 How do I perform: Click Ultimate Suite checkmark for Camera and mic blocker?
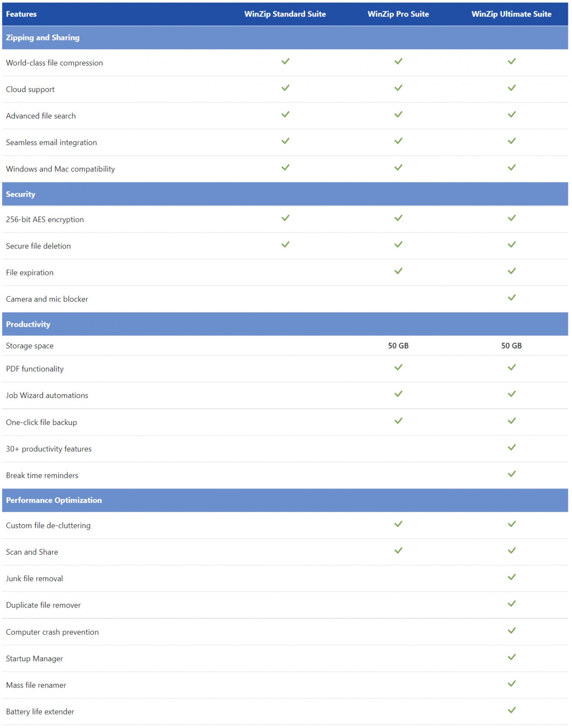click(512, 298)
